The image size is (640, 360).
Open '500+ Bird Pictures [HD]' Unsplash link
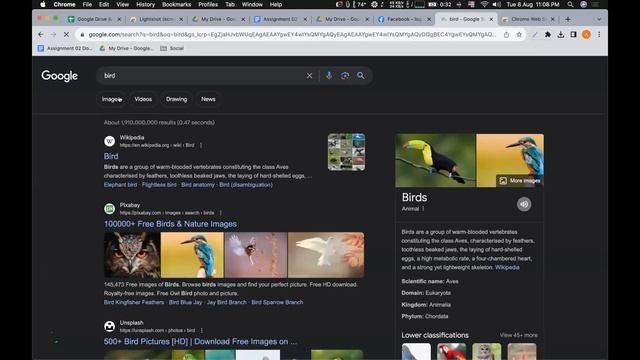(x=200, y=341)
